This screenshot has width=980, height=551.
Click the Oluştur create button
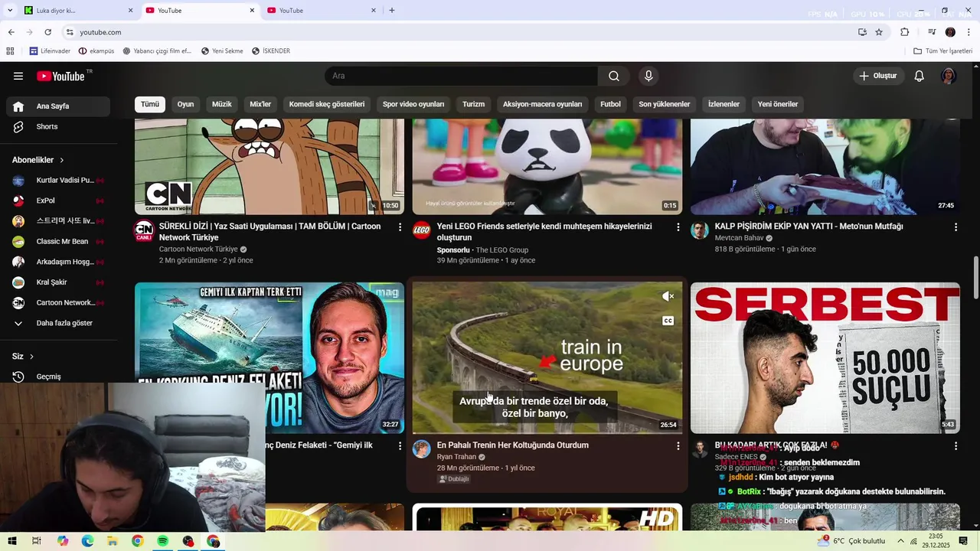[877, 76]
